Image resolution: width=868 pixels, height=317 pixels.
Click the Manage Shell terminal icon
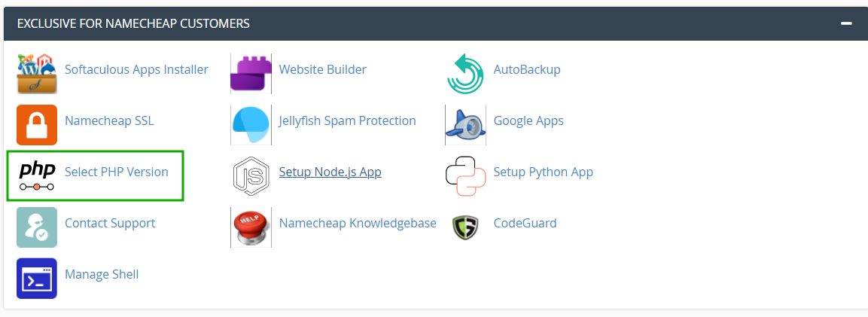pyautogui.click(x=37, y=279)
